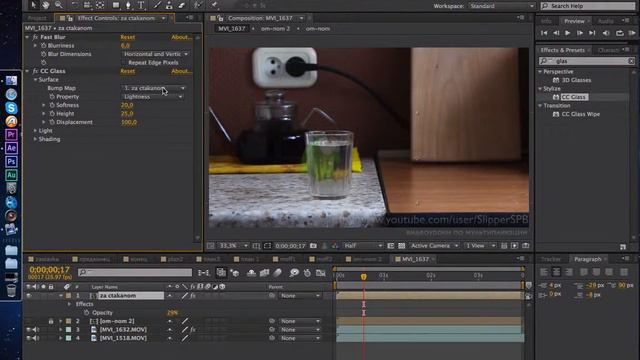Reset the Fast Blur effect

(x=127, y=37)
